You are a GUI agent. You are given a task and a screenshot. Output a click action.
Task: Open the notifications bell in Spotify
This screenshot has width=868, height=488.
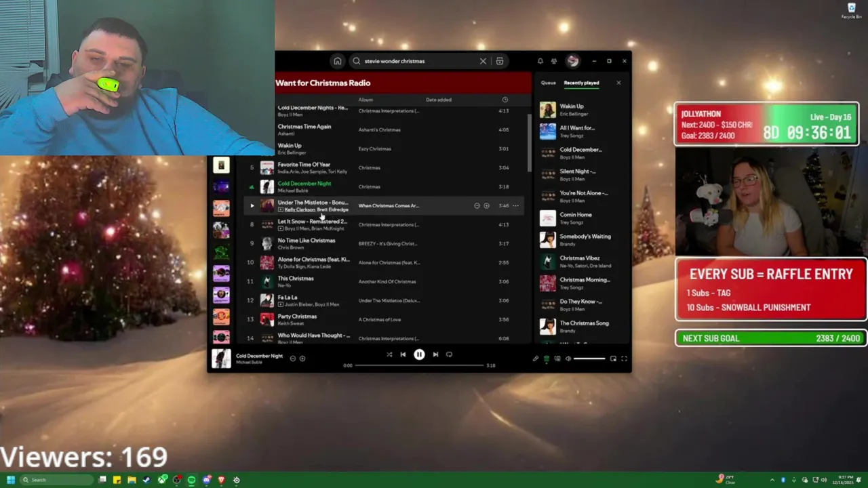click(540, 61)
